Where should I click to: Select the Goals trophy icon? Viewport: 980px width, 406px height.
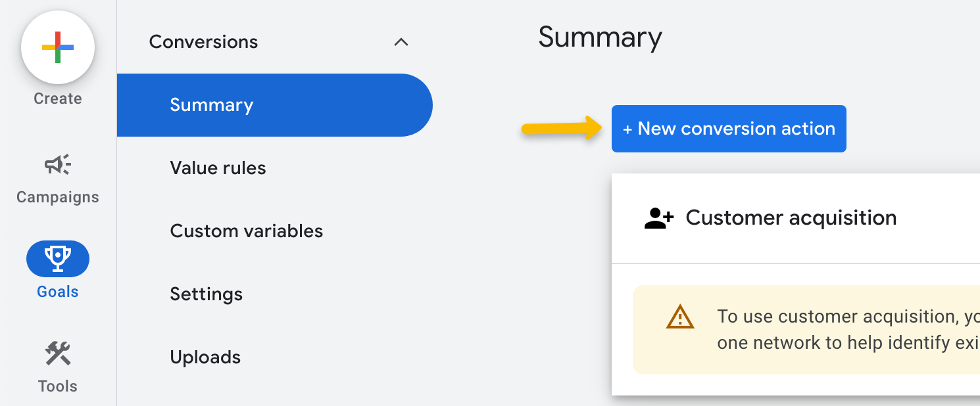click(58, 258)
